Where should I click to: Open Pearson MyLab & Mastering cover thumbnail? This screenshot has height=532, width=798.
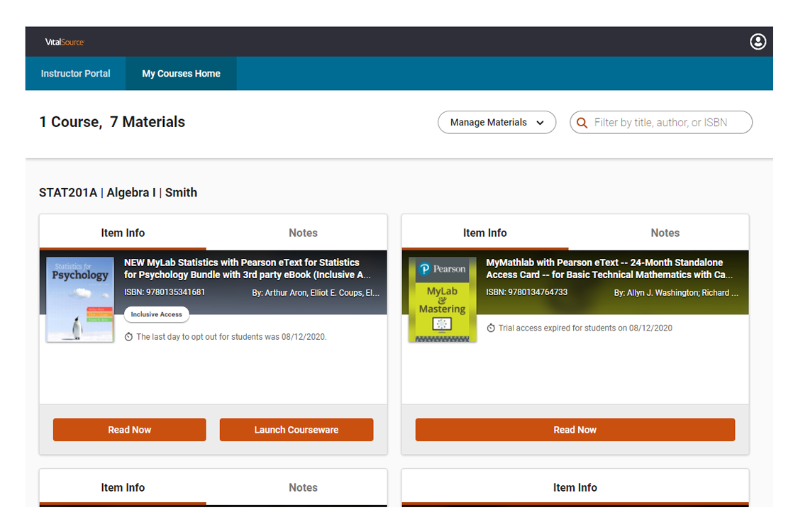point(442,299)
